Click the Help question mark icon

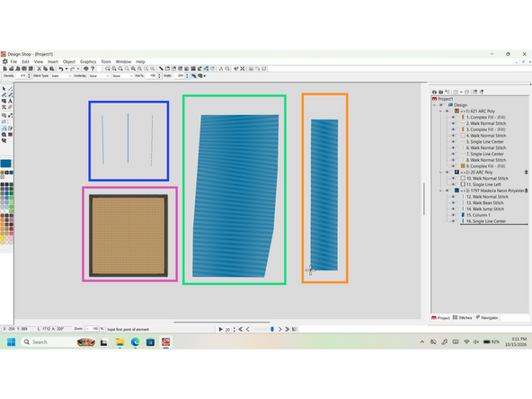[93, 68]
